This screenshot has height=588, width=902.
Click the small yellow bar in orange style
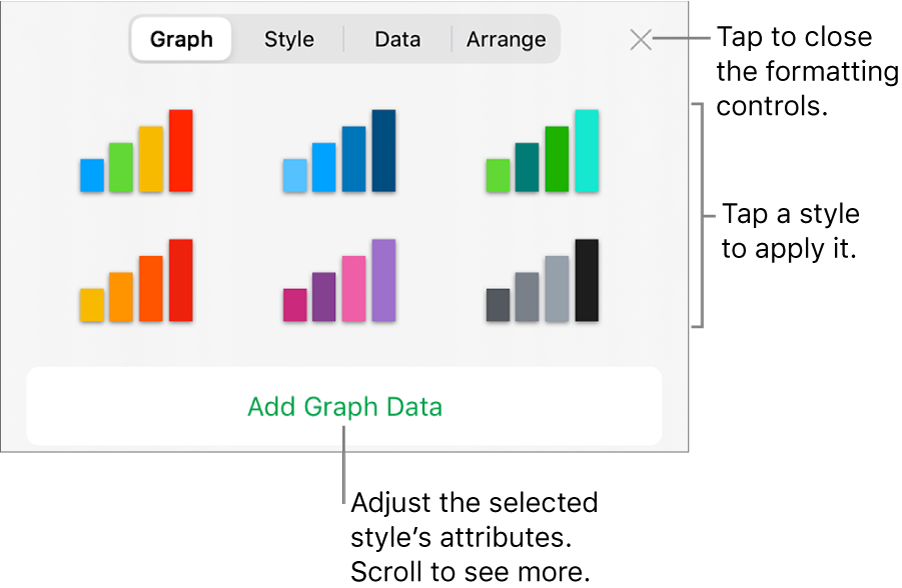click(x=91, y=305)
